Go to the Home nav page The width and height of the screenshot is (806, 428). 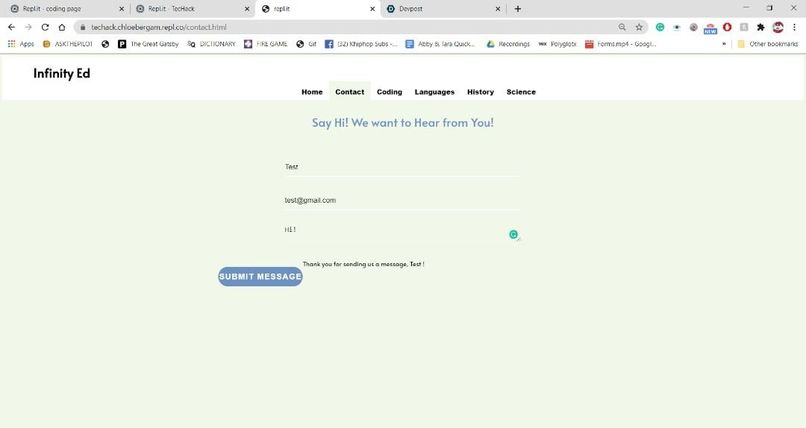pos(312,92)
